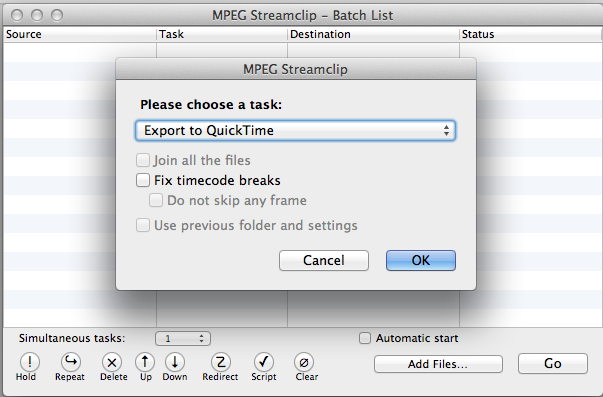Toggle Automatic start checkbox
The image size is (603, 397).
[x=365, y=338]
